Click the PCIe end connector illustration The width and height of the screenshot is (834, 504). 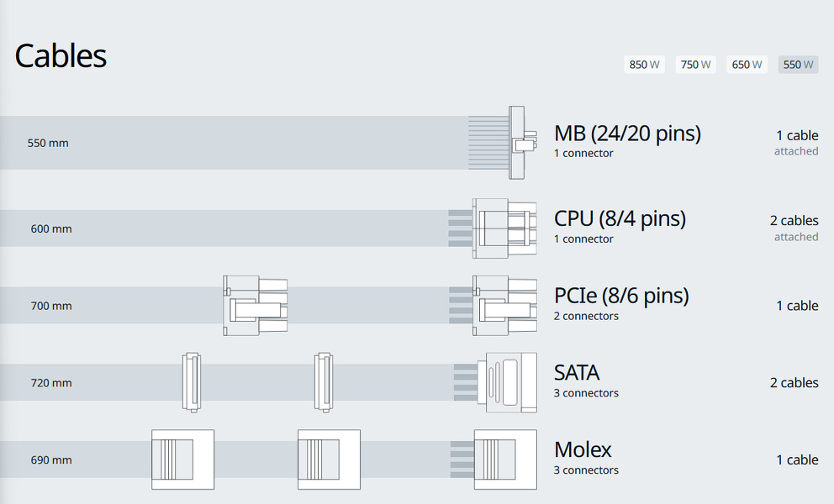pyautogui.click(x=504, y=305)
